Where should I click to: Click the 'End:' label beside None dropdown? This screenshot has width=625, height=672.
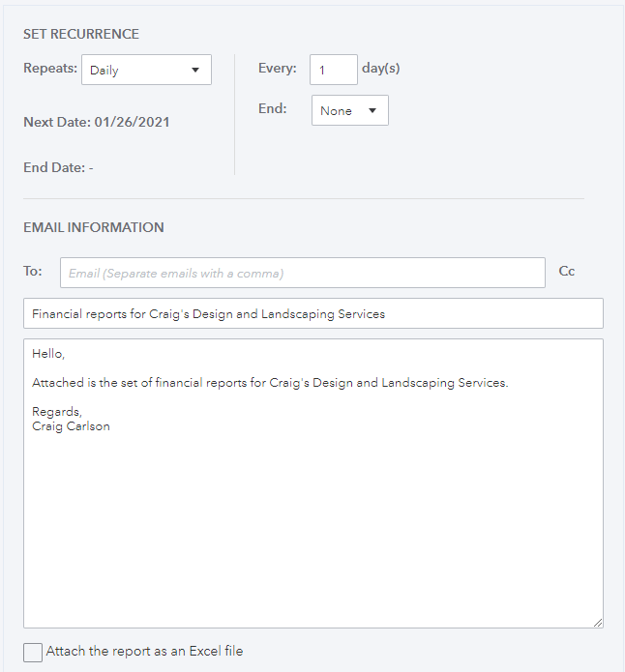tap(273, 108)
